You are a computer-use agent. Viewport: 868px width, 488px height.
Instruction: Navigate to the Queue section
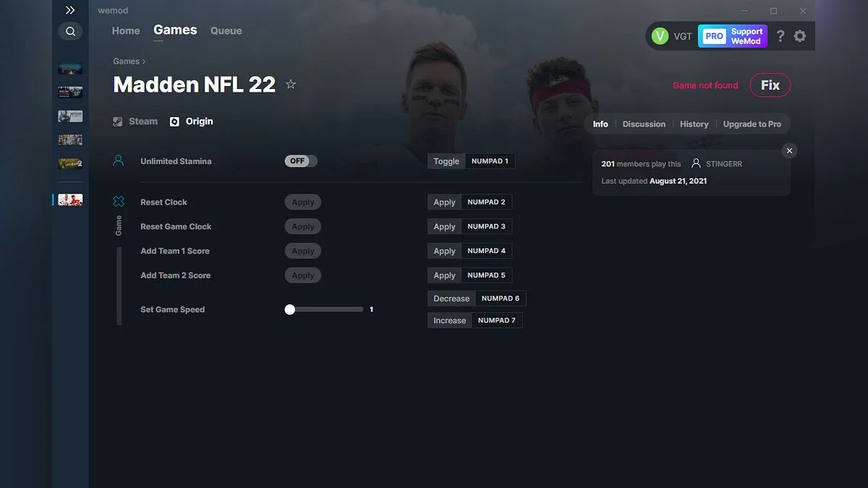226,30
